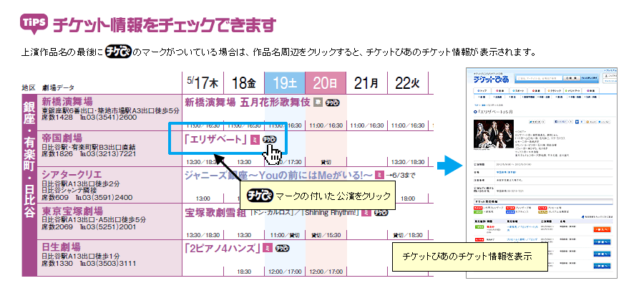Click 11:00/貸切 under 19土 in 東京宝塚劇場 row
644x306 pixels.
[286, 235]
